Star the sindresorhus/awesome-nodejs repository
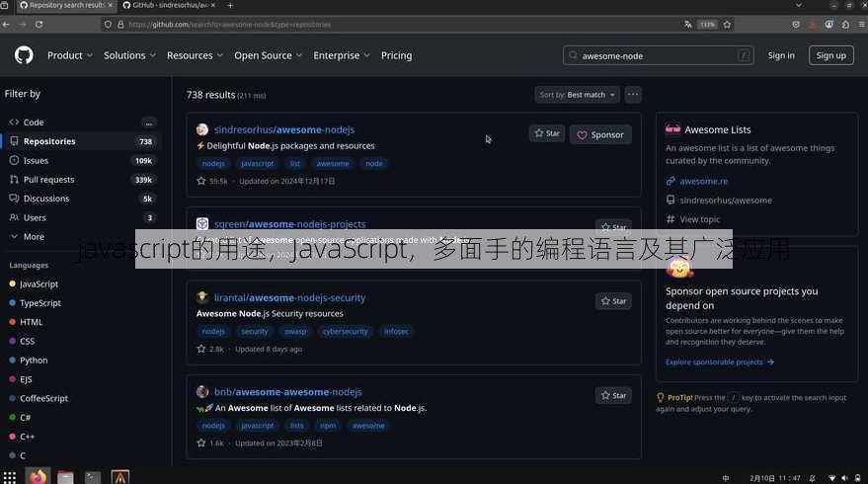Image resolution: width=868 pixels, height=484 pixels. point(547,133)
